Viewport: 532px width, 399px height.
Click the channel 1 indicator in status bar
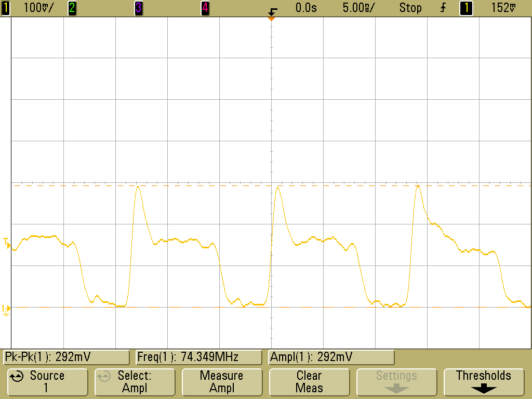click(x=5, y=8)
